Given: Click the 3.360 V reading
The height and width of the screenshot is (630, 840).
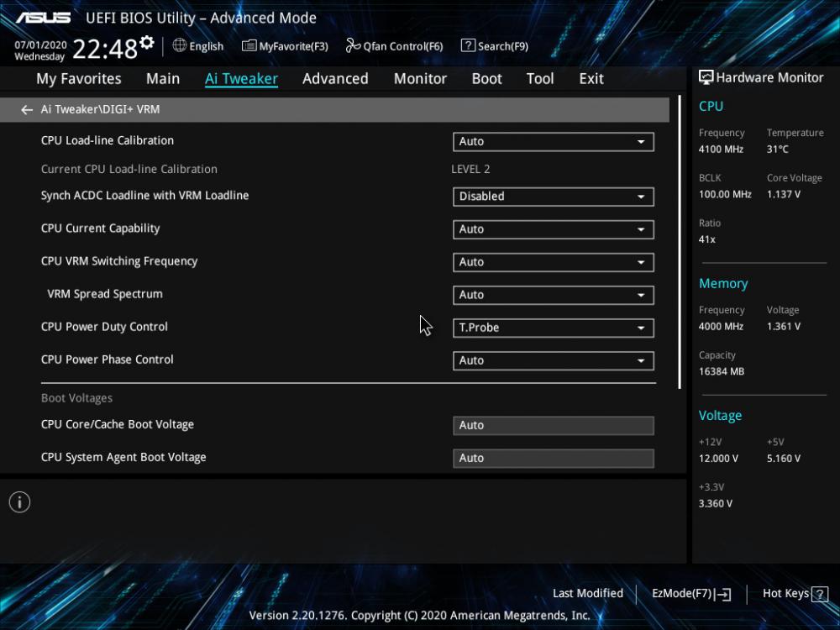Looking at the screenshot, I should coord(715,503).
